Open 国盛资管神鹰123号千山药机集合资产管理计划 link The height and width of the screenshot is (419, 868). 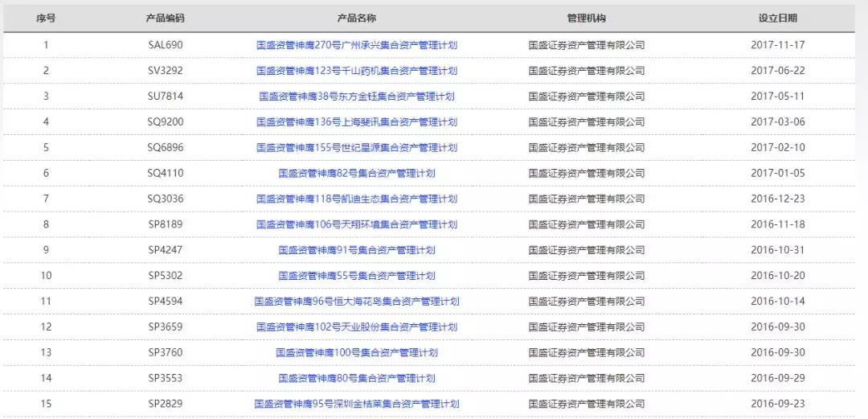[x=357, y=71]
